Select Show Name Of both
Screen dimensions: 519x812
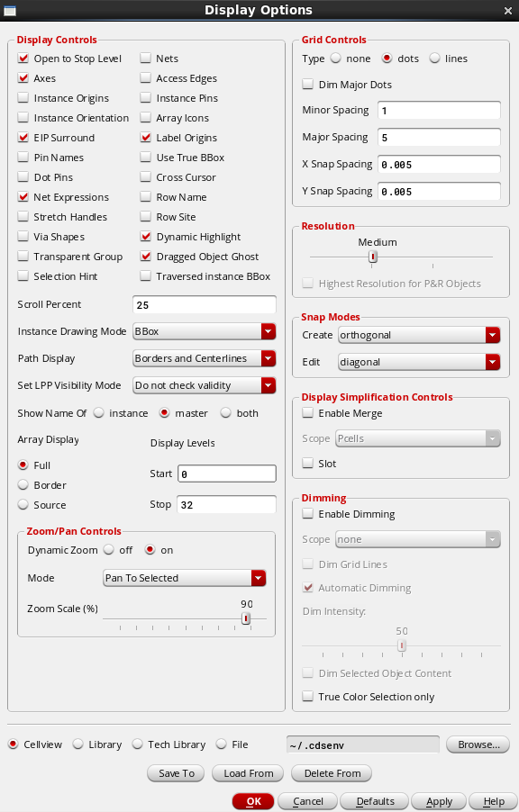coord(226,412)
